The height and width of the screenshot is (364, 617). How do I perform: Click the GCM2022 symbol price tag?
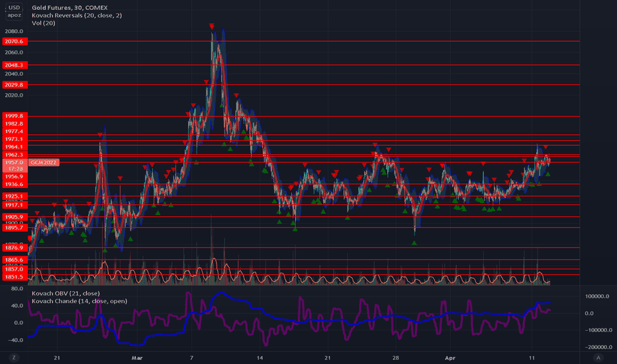(44, 162)
